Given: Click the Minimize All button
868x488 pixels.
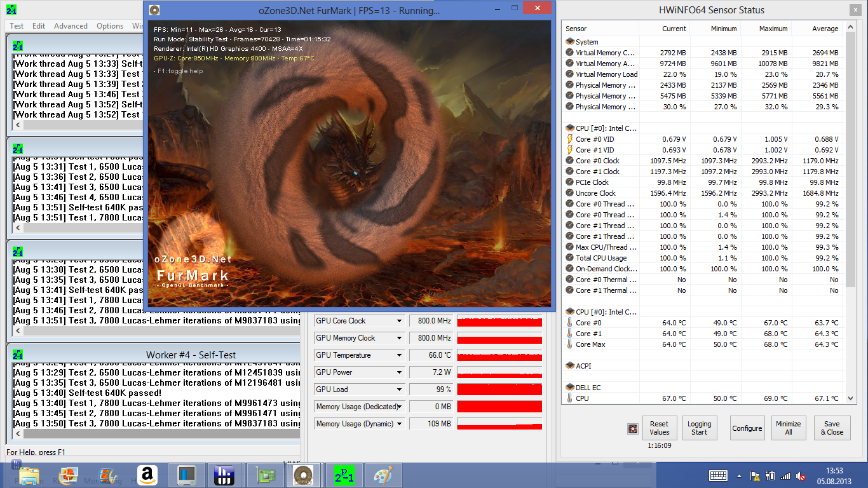Looking at the screenshot, I should click(788, 428).
